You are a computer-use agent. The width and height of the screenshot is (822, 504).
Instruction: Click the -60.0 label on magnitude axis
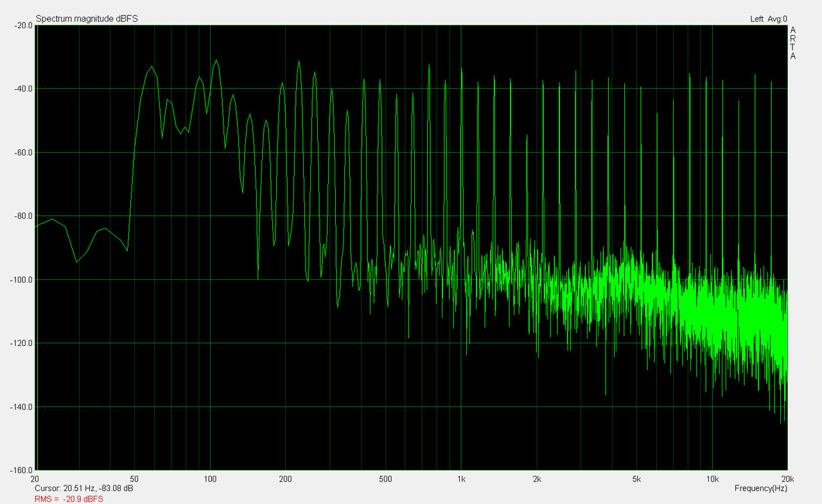click(22, 153)
